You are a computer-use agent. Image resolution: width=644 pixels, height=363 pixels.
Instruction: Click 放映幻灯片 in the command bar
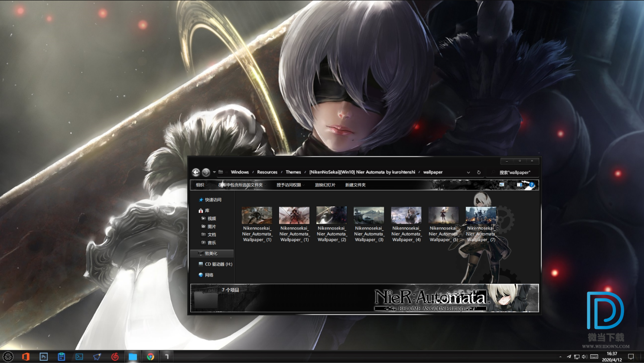pyautogui.click(x=325, y=185)
